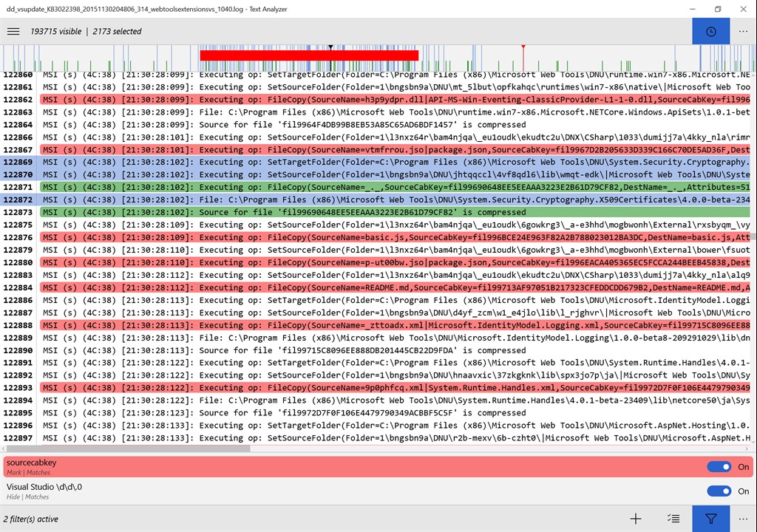The image size is (757, 532).
Task: Minimize the Text Analyzer window
Action: click(692, 9)
